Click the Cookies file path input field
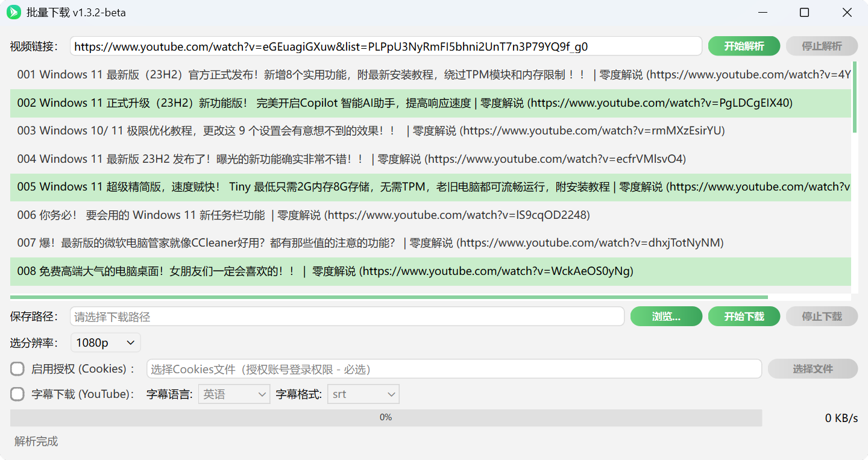 (x=454, y=369)
